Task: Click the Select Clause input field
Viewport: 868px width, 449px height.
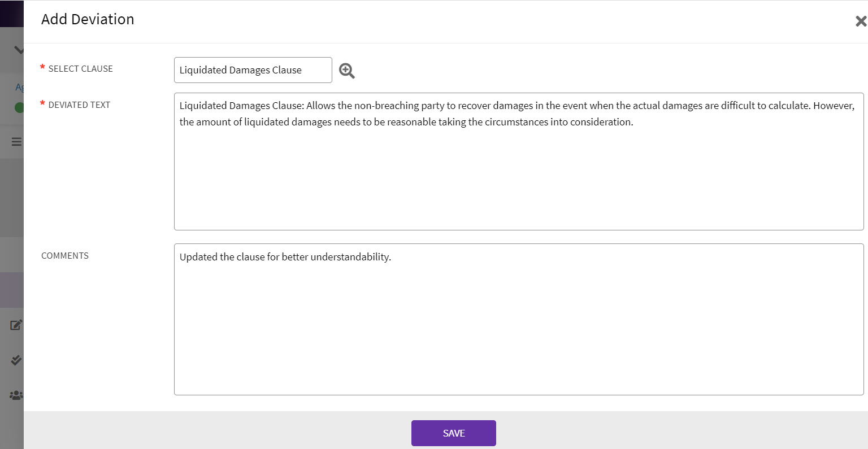Action: (x=253, y=70)
